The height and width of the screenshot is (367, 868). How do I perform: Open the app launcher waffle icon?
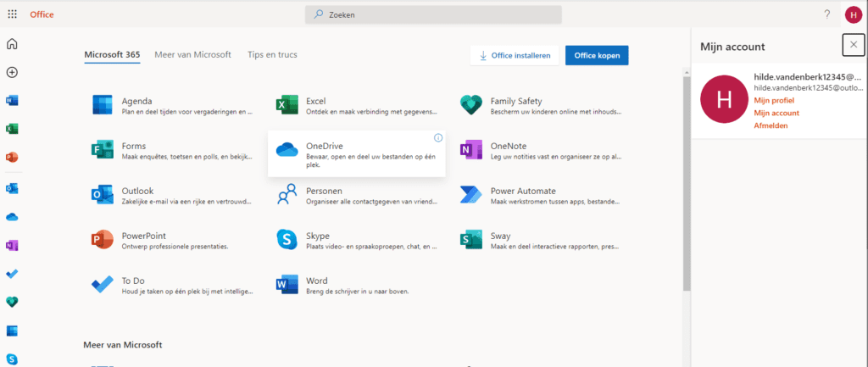click(12, 14)
